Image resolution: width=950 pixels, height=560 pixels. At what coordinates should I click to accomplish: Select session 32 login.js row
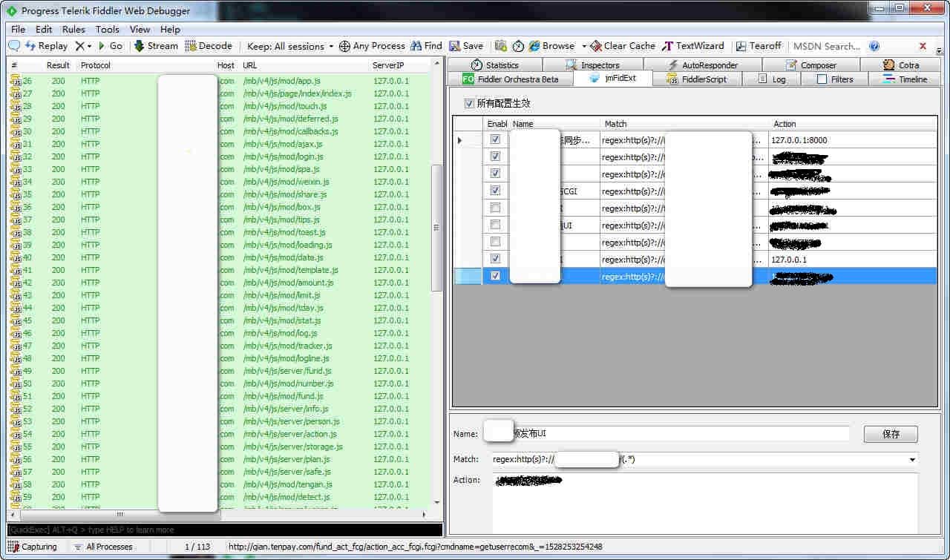[x=219, y=157]
